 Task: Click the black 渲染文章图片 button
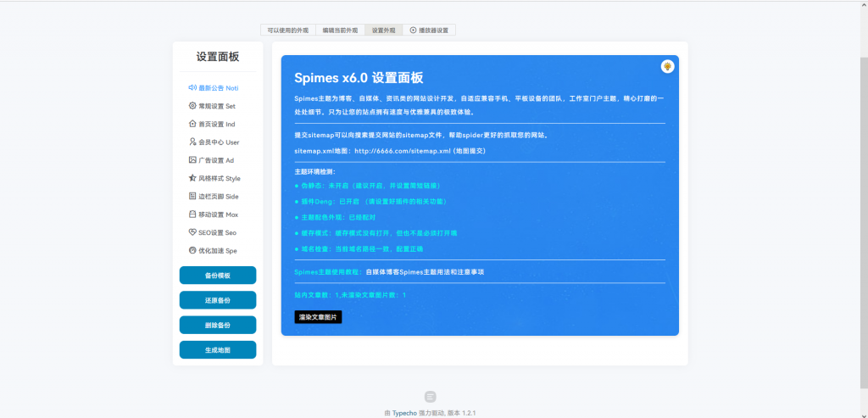tap(318, 317)
